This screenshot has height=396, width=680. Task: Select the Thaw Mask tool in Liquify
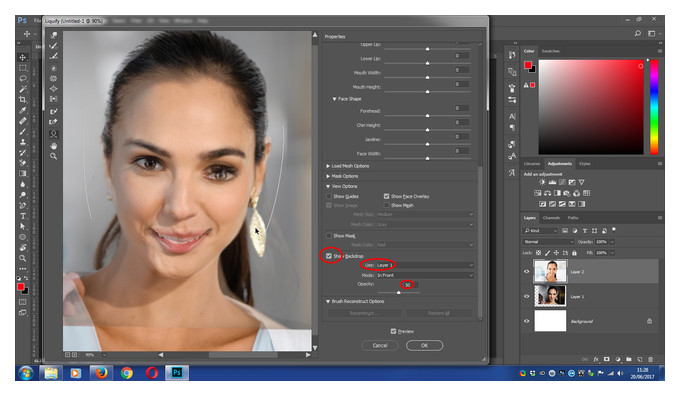pyautogui.click(x=54, y=122)
